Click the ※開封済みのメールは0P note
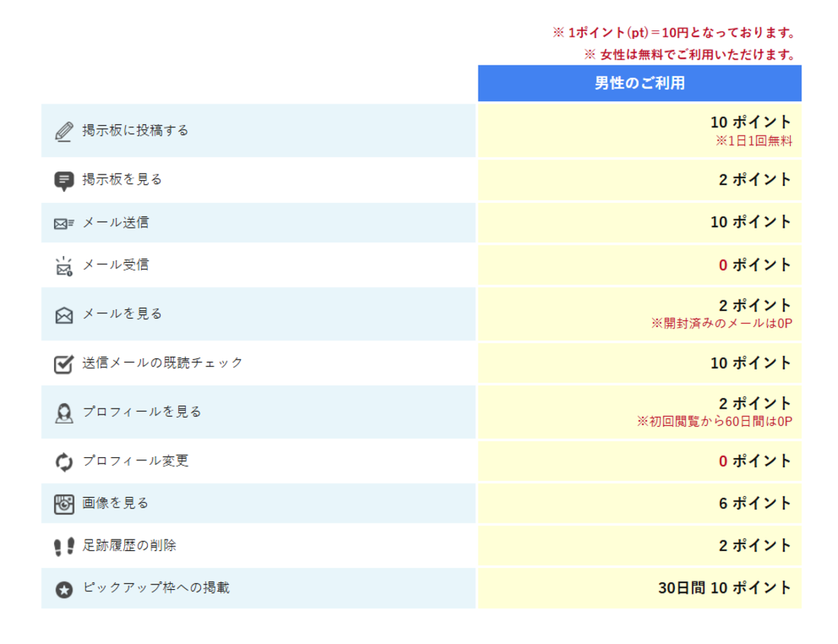Screen dimensions: 838x644 click(721, 323)
